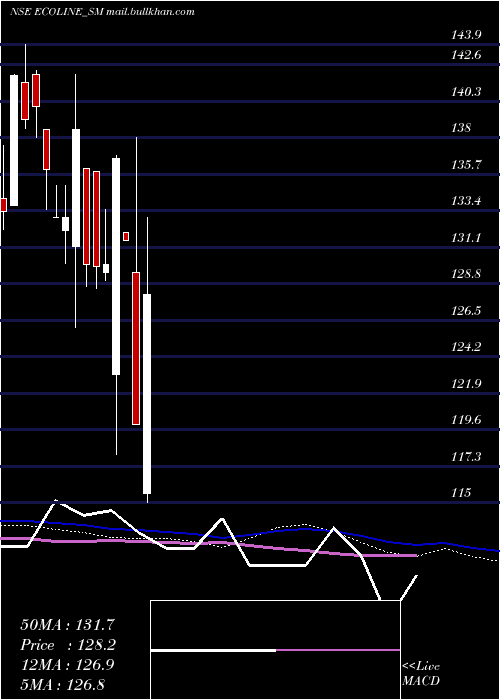This screenshot has width=500, height=700.
Task: Click the '5MA : 126.8' readout
Action: (x=62, y=685)
